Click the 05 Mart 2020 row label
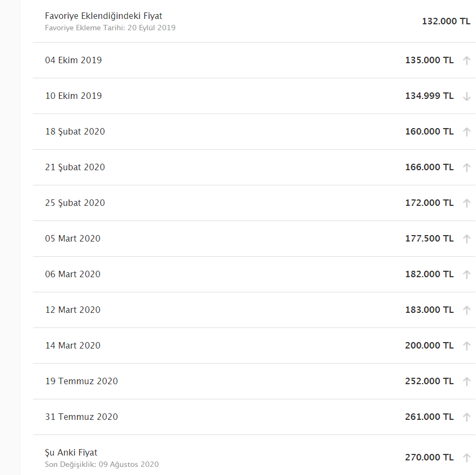 [x=73, y=238]
